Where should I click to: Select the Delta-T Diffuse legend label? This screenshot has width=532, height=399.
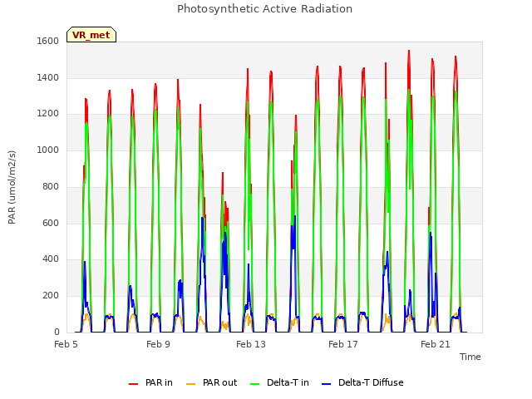tap(371, 382)
